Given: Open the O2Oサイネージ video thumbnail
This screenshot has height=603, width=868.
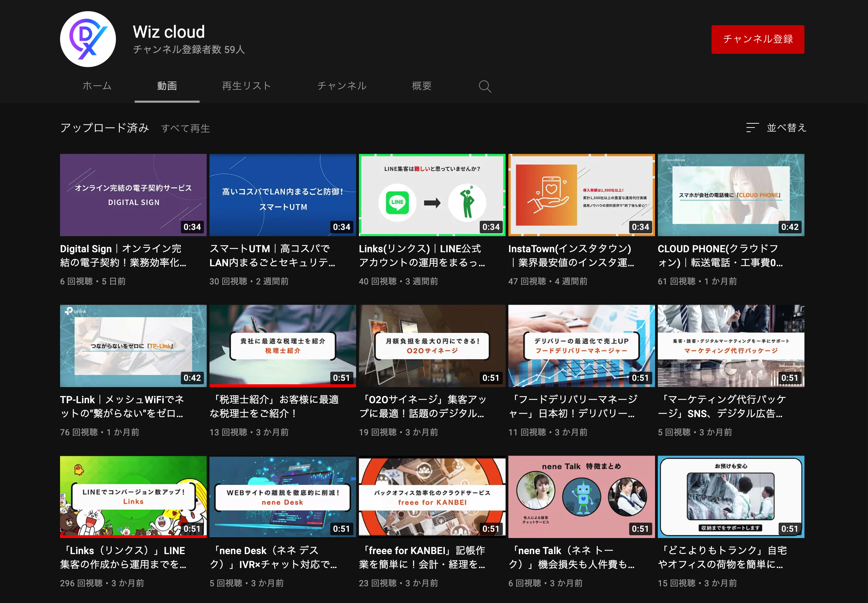Looking at the screenshot, I should (x=432, y=346).
